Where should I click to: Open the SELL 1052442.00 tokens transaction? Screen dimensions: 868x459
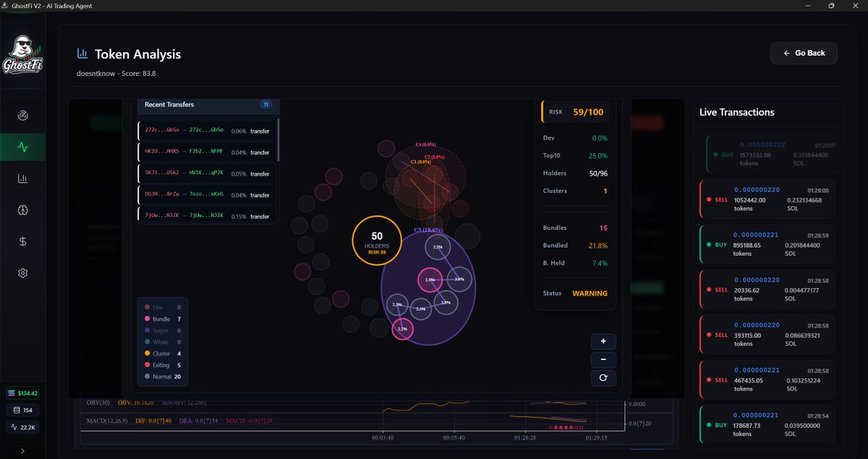click(767, 199)
